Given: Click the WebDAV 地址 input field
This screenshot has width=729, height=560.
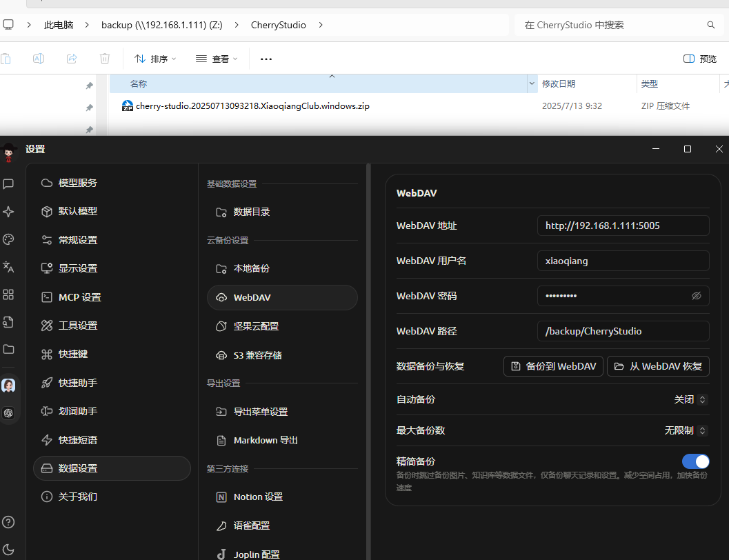Looking at the screenshot, I should [x=623, y=226].
